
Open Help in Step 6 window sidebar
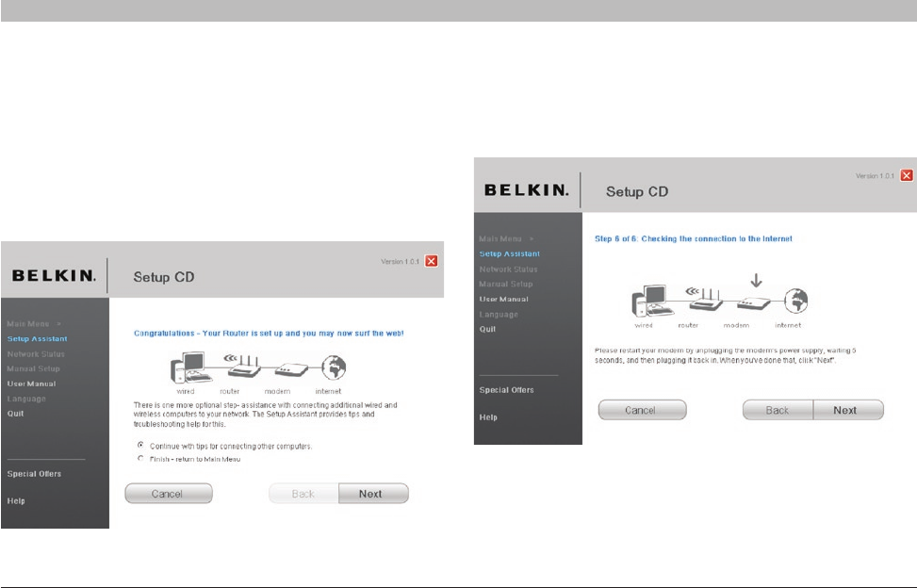tap(488, 416)
